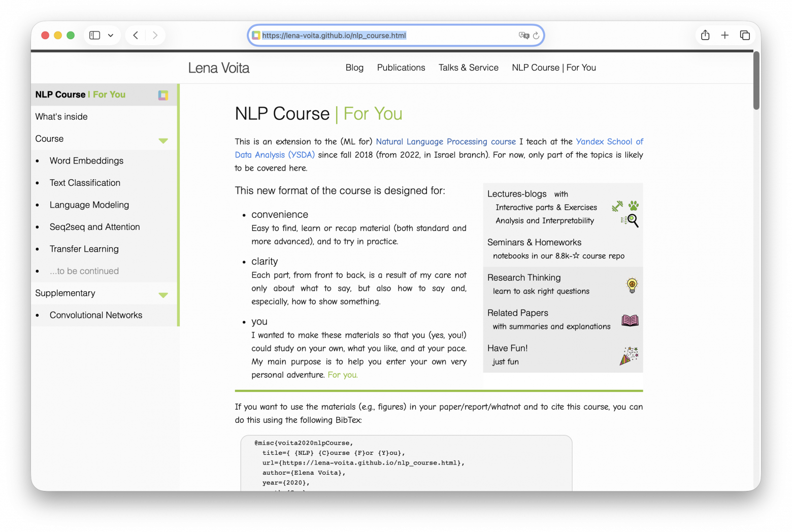The height and width of the screenshot is (532, 792).
Task: Click the 'you' bullet heading
Action: [259, 322]
